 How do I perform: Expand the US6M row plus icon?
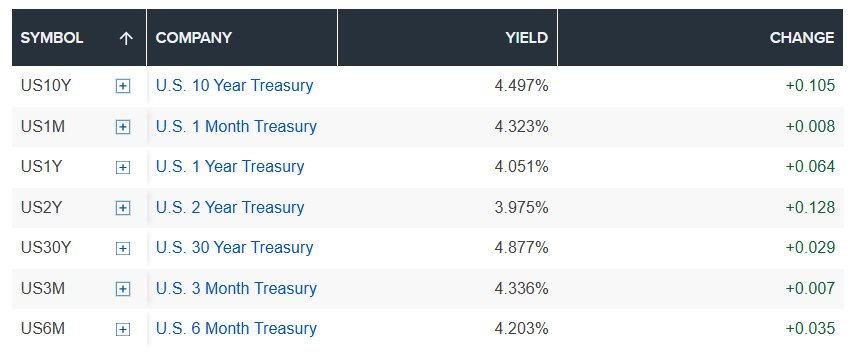pos(123,329)
